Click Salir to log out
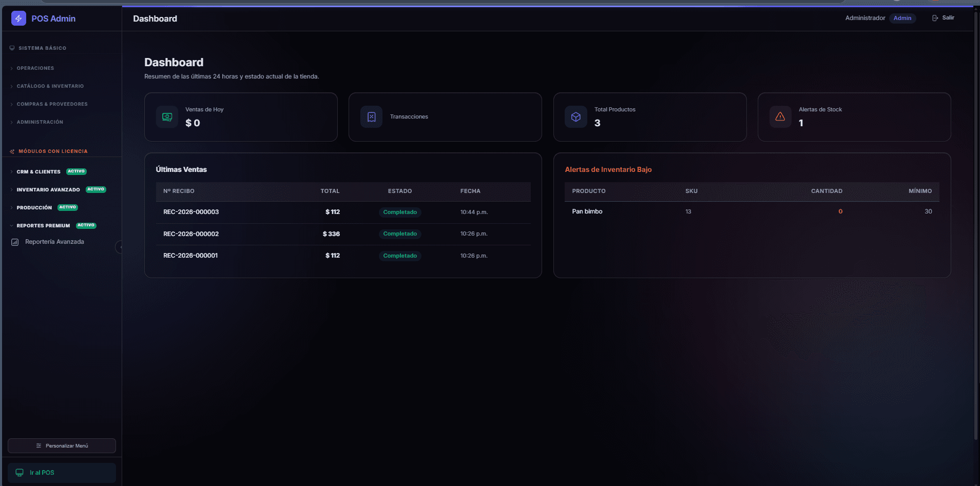The height and width of the screenshot is (486, 980). click(943, 18)
